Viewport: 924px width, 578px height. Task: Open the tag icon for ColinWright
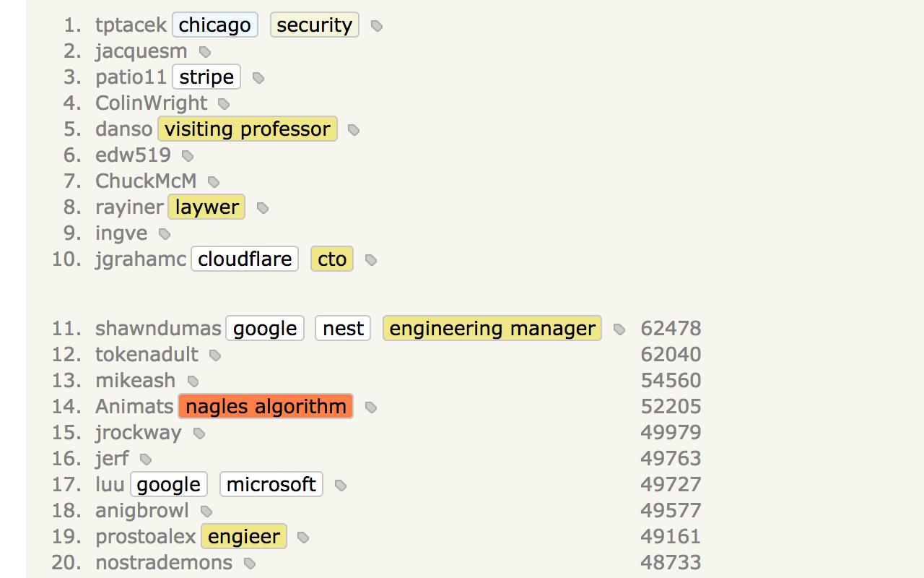click(x=224, y=103)
